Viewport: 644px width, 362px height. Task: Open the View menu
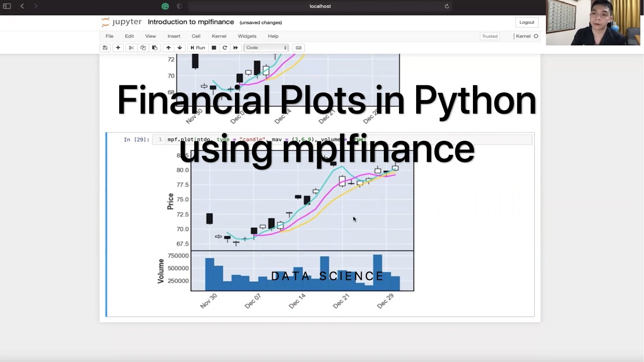click(x=150, y=36)
